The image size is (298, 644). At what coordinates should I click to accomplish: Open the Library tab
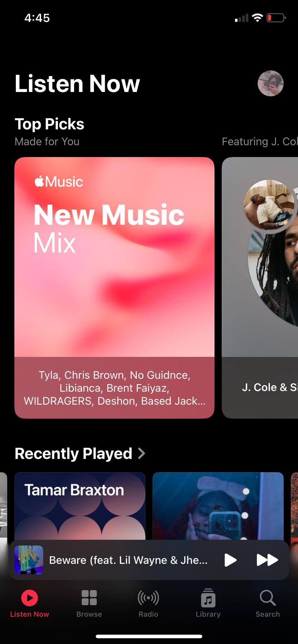tap(208, 604)
